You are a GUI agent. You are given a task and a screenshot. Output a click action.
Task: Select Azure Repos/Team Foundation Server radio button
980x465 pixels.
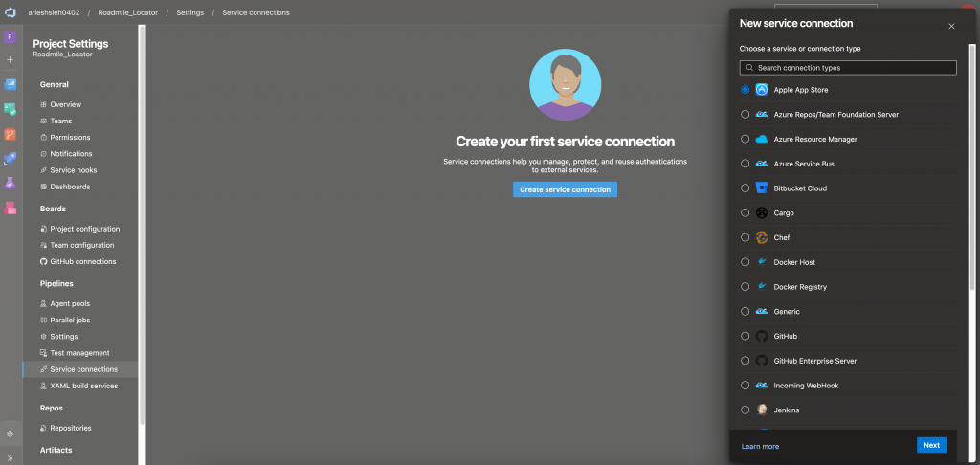pos(745,115)
